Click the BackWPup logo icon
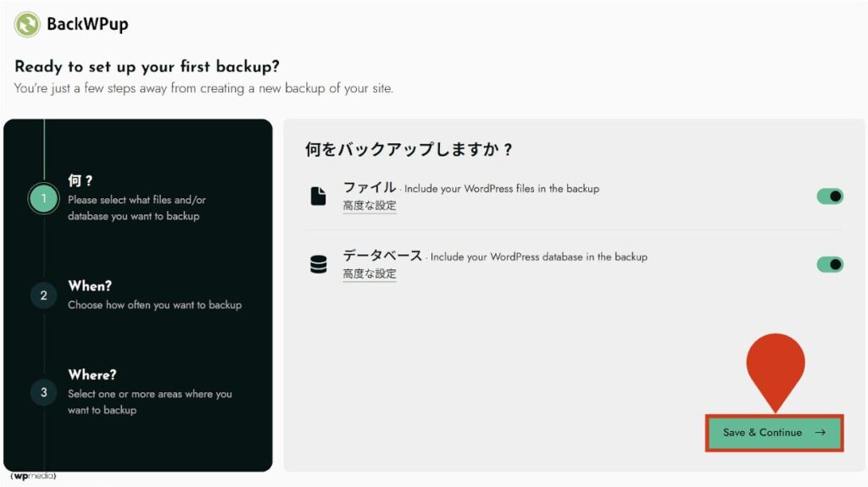 (27, 24)
